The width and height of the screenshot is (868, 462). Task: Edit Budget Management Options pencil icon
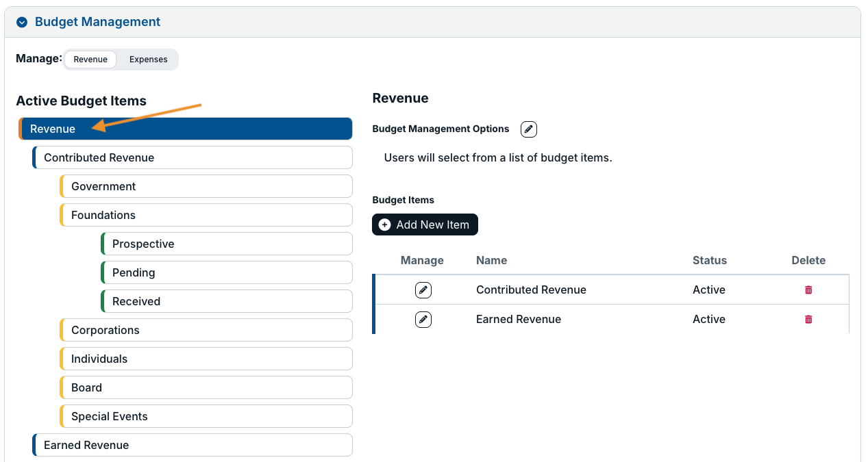pyautogui.click(x=529, y=129)
